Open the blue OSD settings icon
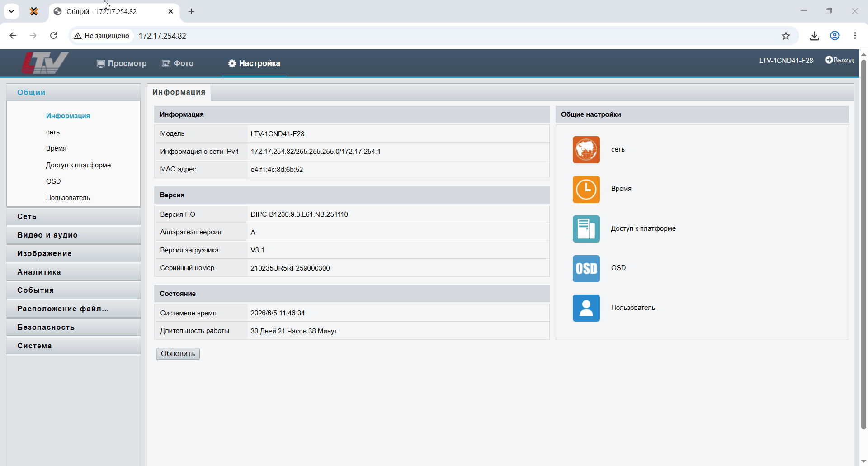Screen dimensions: 868x466 point(586,268)
